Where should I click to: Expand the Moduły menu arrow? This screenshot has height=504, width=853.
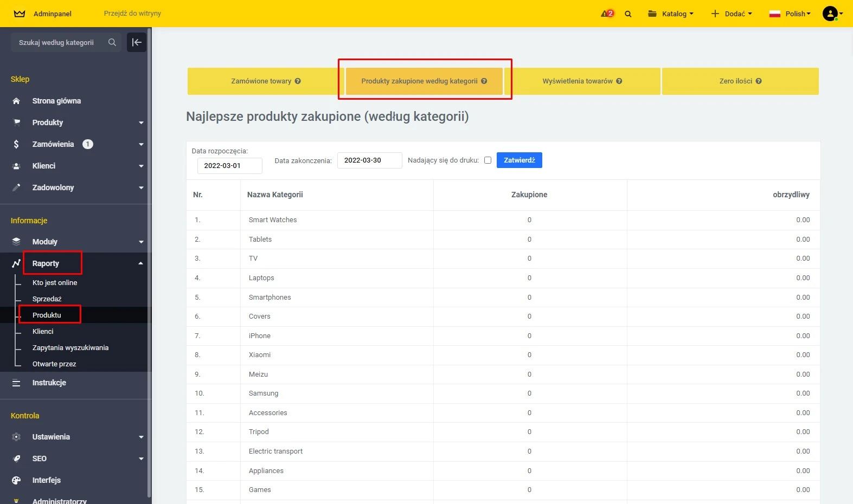141,242
